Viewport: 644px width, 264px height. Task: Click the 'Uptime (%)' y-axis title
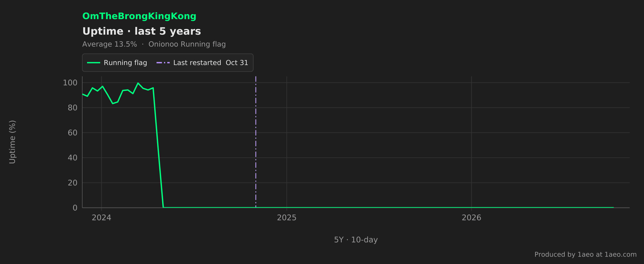click(12, 142)
